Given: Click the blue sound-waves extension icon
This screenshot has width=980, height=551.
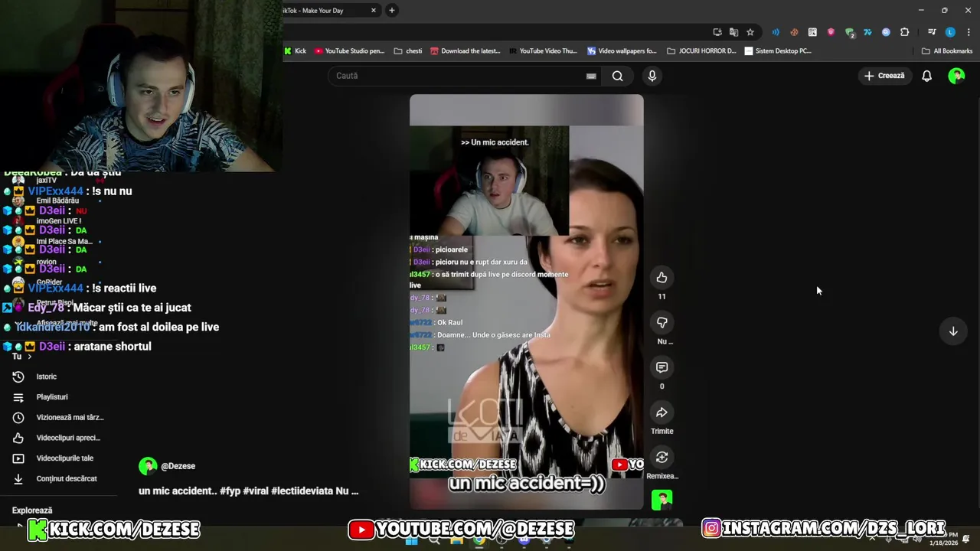Looking at the screenshot, I should coord(776,32).
